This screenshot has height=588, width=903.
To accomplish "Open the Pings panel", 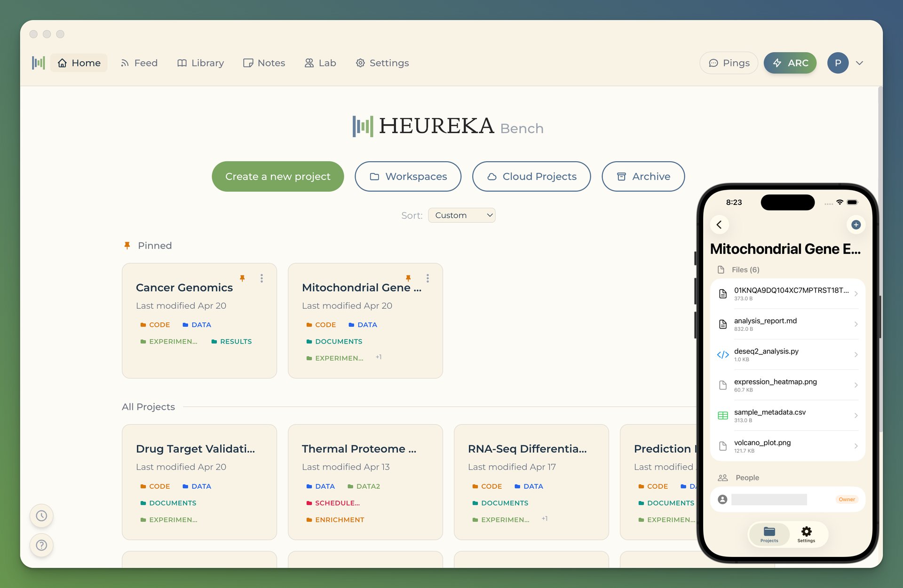I will pyautogui.click(x=729, y=63).
